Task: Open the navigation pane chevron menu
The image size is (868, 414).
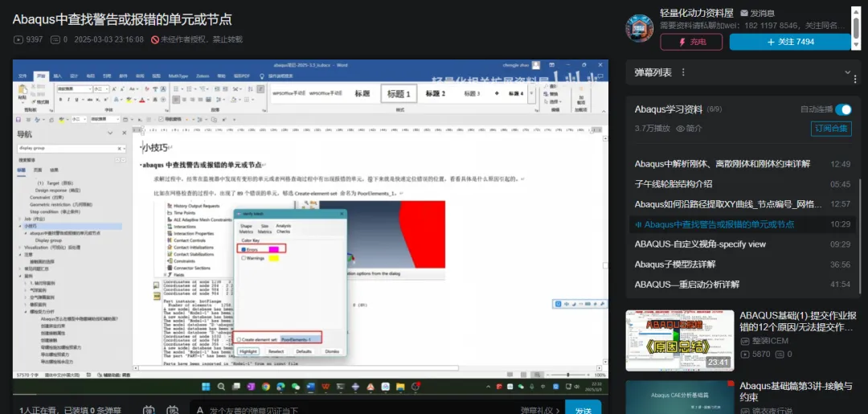Action: (109, 133)
